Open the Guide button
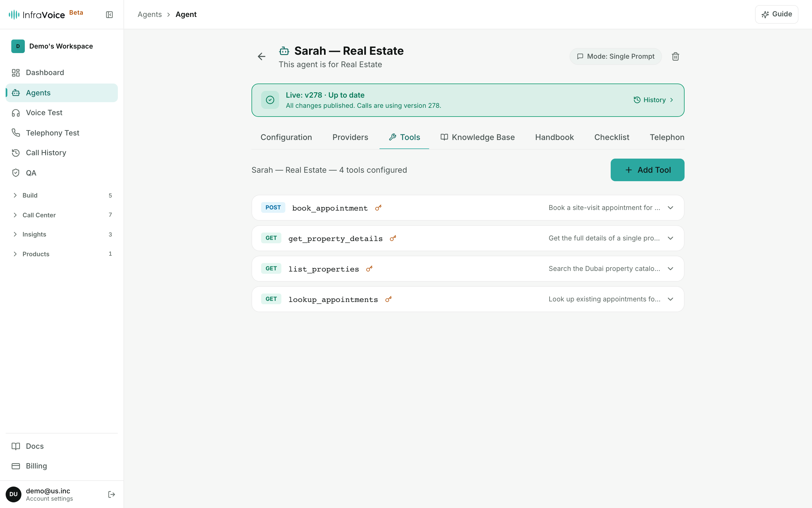This screenshot has width=812, height=508. coord(776,14)
